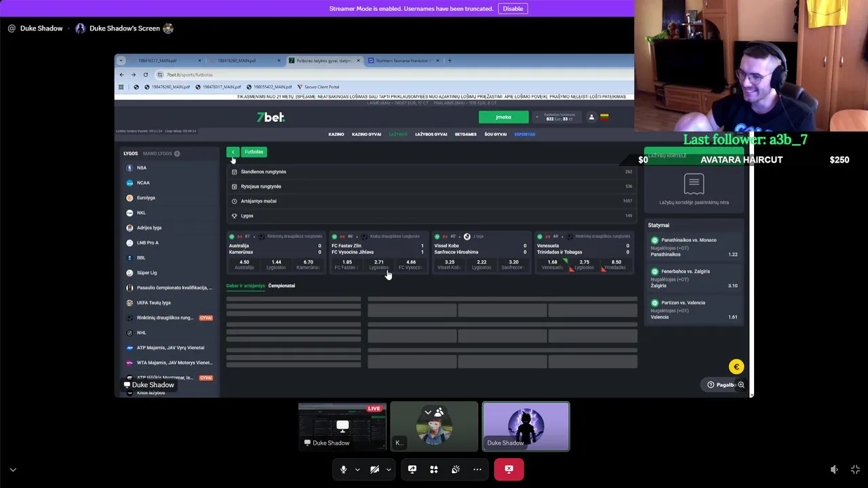
Task: Open the Partizan vs. Valencia bet
Action: [693, 310]
